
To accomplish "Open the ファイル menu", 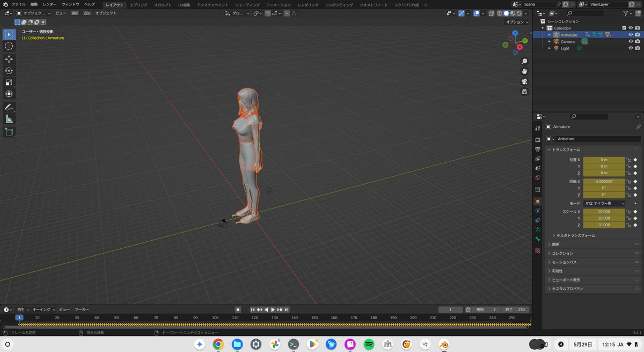I will pyautogui.click(x=18, y=4).
